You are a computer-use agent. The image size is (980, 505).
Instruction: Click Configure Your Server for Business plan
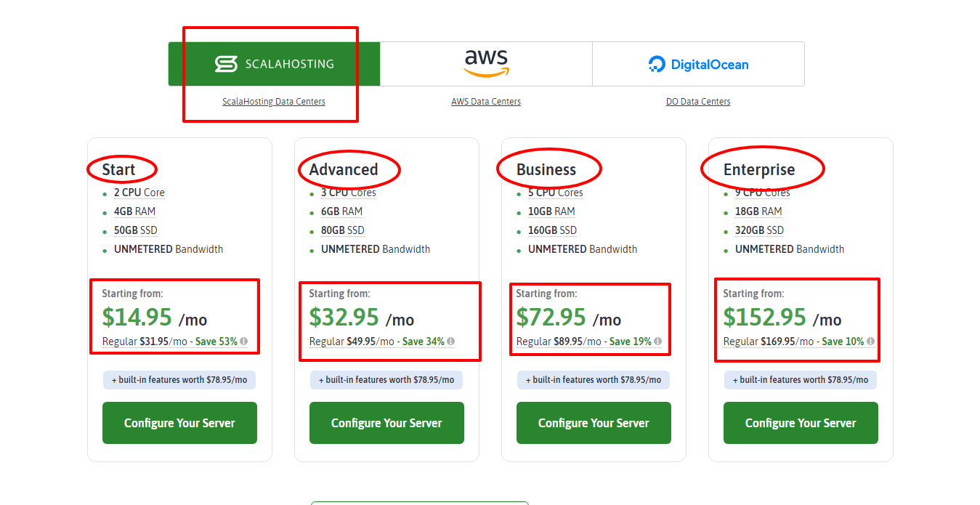click(594, 423)
